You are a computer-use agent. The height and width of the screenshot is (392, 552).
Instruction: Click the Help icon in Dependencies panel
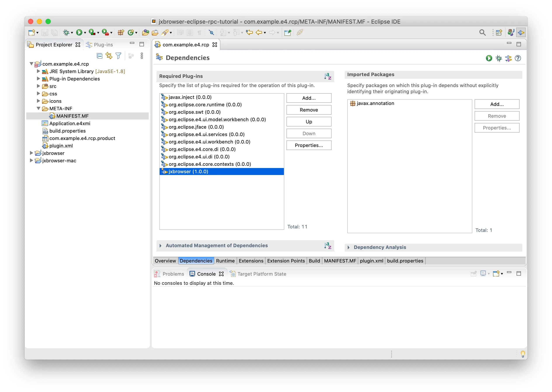pos(519,58)
